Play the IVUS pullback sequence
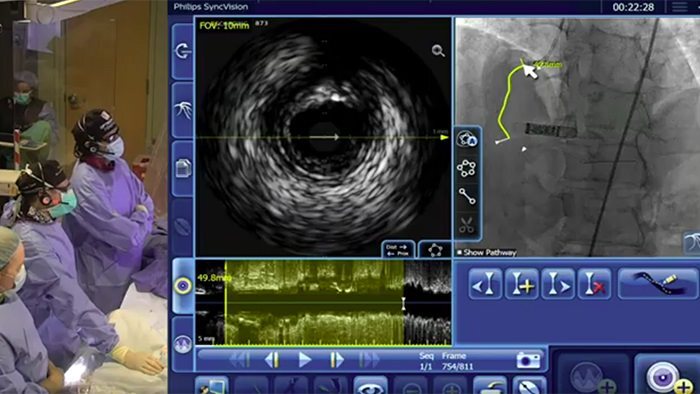Screen dimensions: 700x394 pyautogui.click(x=304, y=360)
